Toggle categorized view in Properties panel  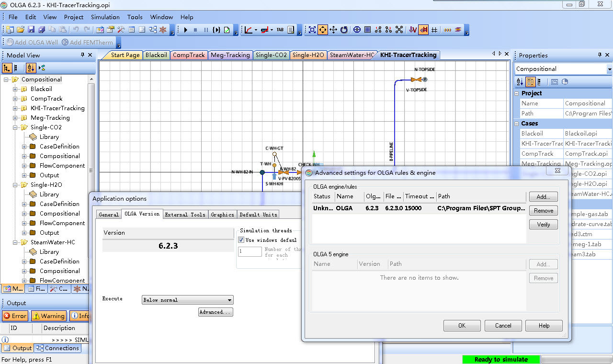pos(530,82)
